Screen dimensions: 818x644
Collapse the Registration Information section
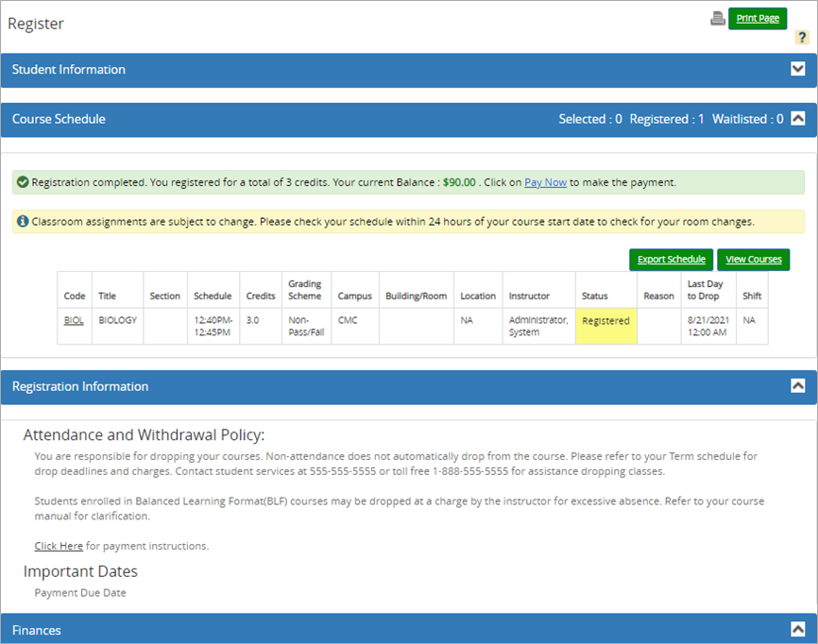coord(798,385)
